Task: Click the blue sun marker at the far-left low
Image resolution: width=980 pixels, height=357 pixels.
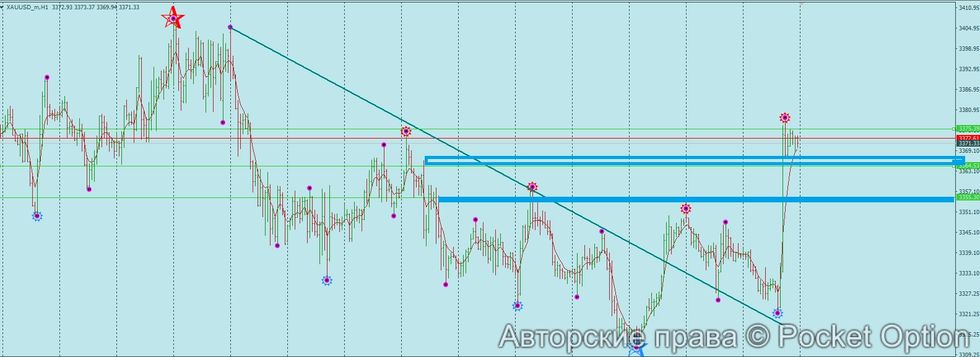Action: pyautogui.click(x=37, y=216)
